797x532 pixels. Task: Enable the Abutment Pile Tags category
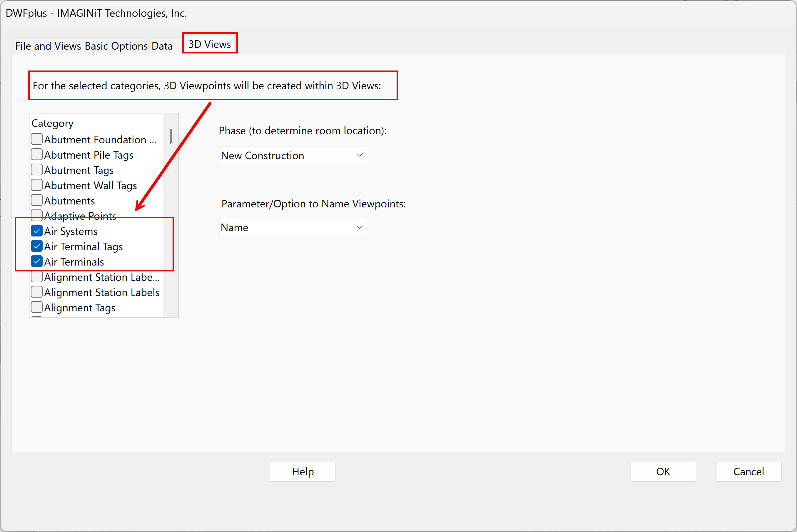coord(37,155)
